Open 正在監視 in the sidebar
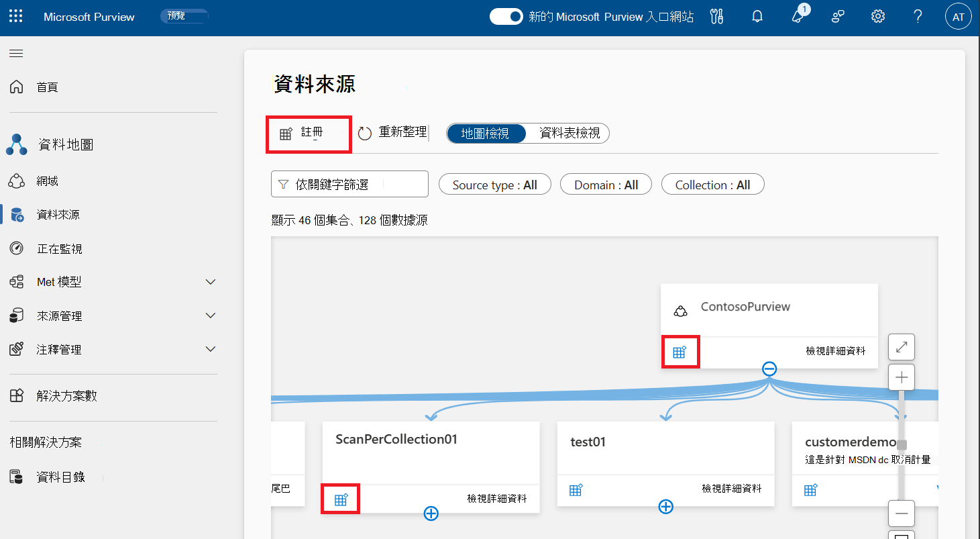The height and width of the screenshot is (539, 980). click(60, 249)
